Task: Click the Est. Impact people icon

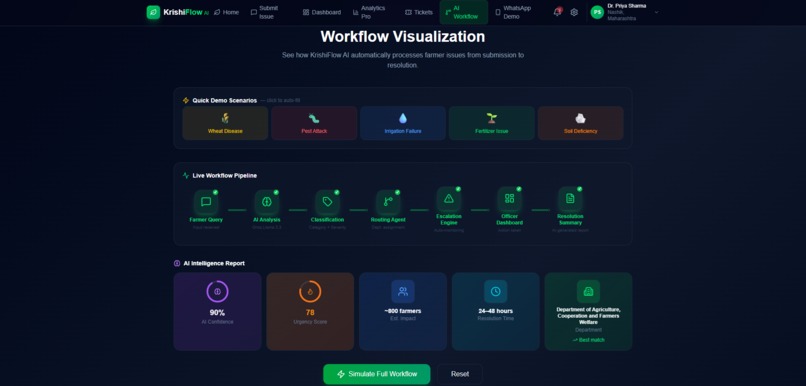Action: click(x=403, y=291)
